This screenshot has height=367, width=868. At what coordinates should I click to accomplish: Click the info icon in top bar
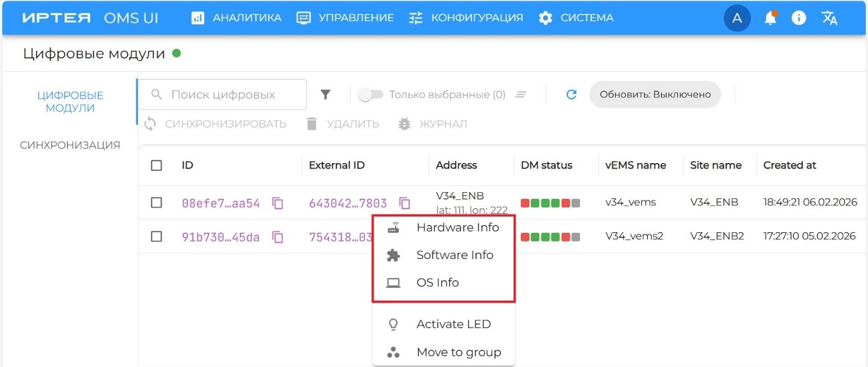[799, 17]
